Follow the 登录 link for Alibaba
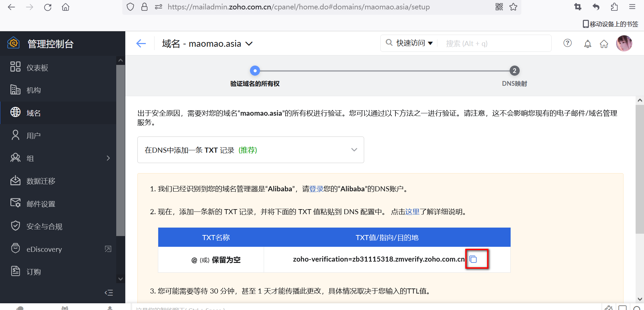644x310 pixels. click(316, 189)
